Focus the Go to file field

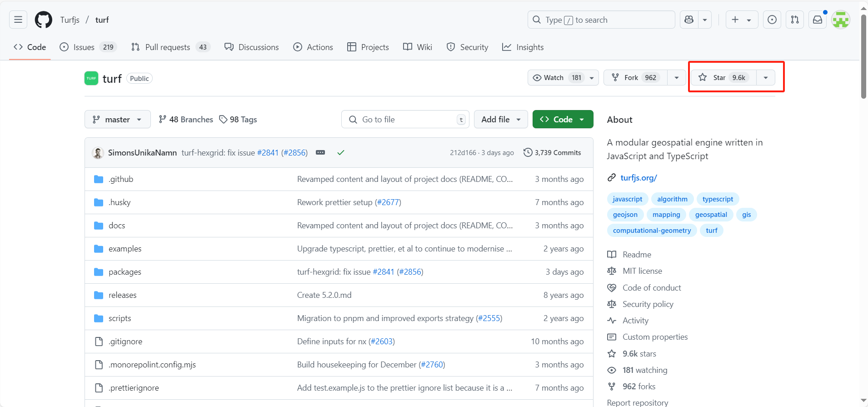tap(405, 120)
